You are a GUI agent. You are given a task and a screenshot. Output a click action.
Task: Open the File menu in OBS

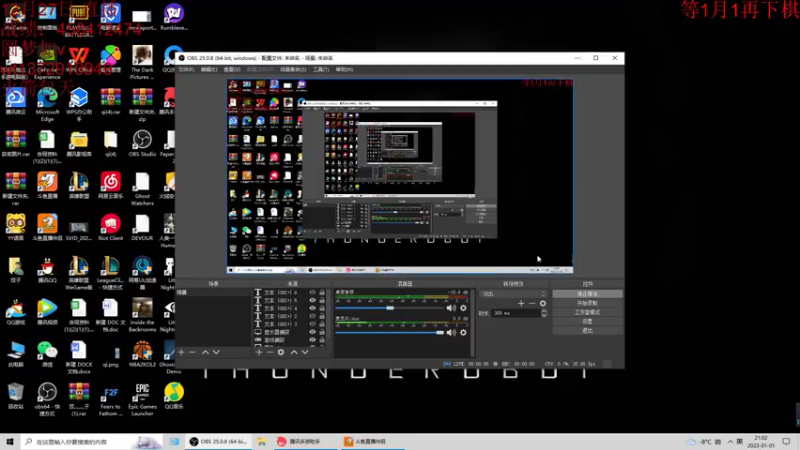point(186,70)
